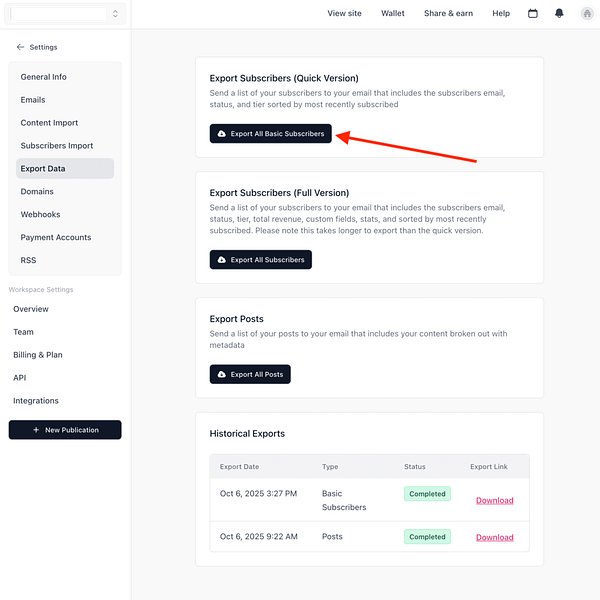Click View site in top navigation
The height and width of the screenshot is (600, 600).
(344, 14)
